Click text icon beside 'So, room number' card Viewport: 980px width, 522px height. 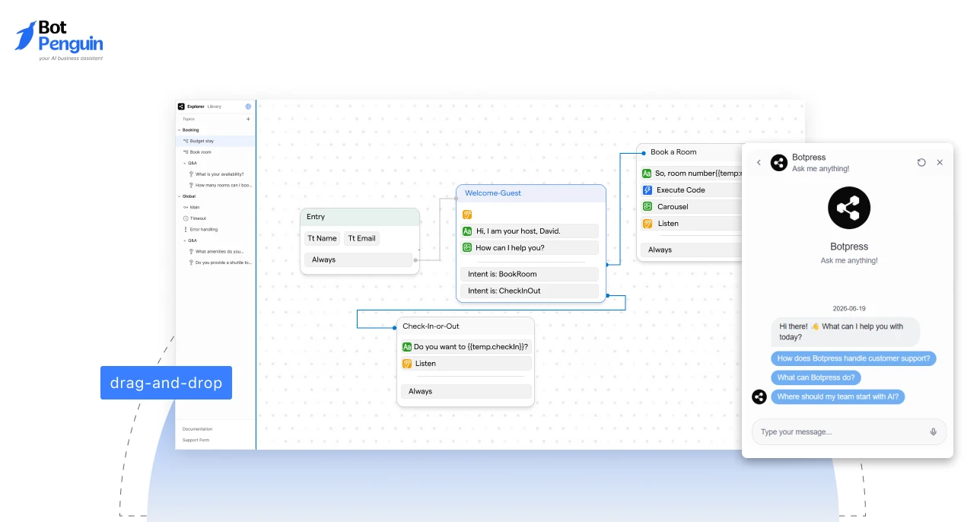click(x=647, y=173)
